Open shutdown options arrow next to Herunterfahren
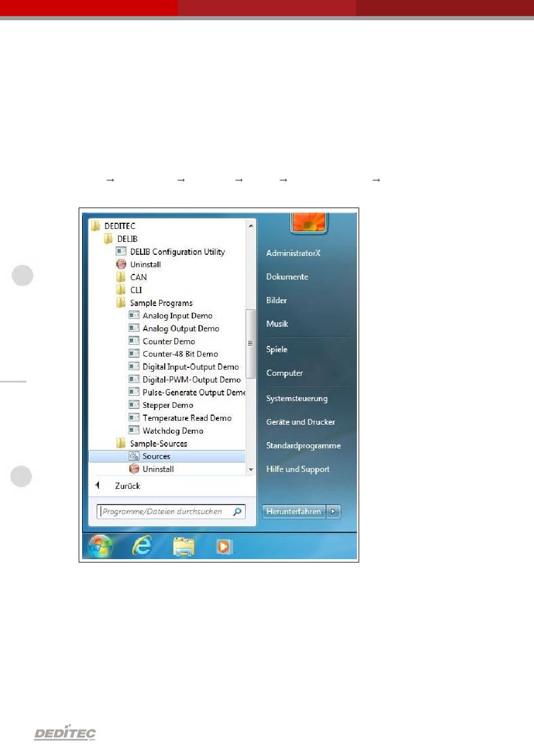Viewport: 534px width, 756px height. coord(333,511)
